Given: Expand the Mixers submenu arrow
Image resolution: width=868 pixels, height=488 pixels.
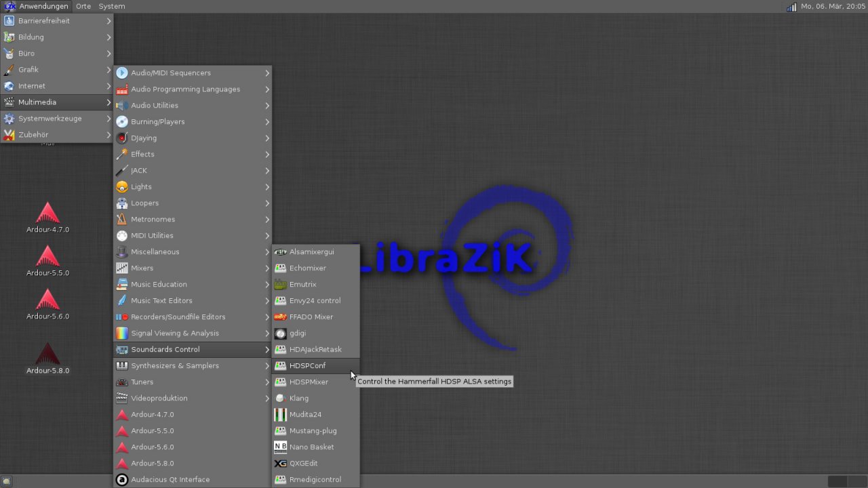Looking at the screenshot, I should 267,268.
